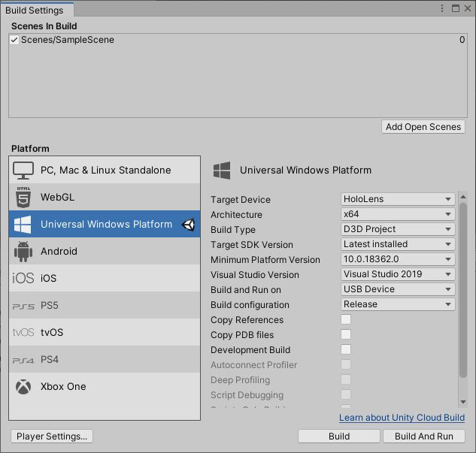Select the Android platform label
Viewport: 476px width, 453px height.
(x=59, y=252)
